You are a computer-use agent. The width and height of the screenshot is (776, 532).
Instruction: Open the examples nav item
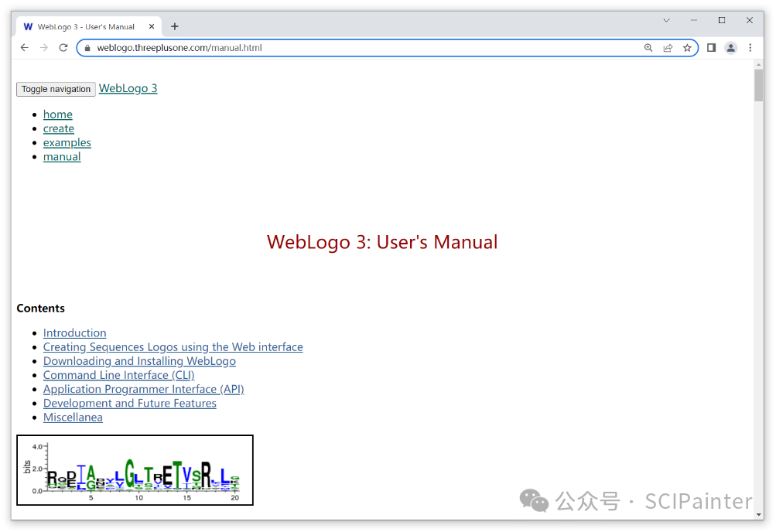tap(67, 142)
